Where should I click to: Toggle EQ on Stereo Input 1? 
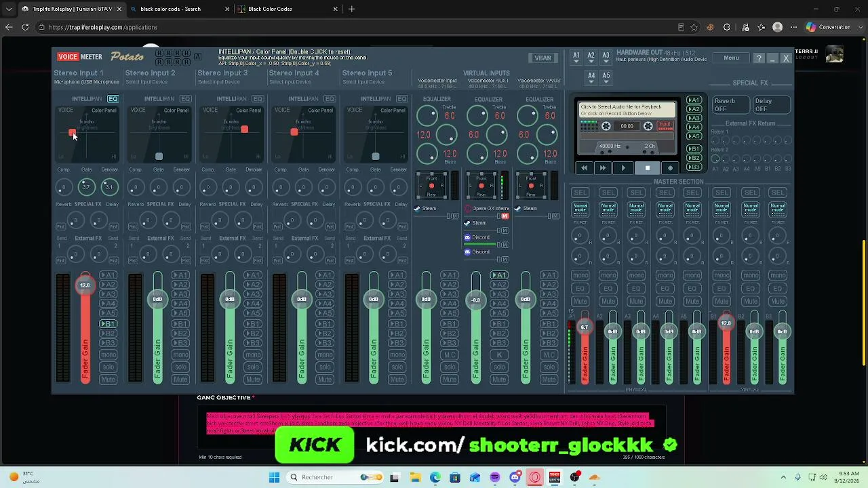point(113,99)
